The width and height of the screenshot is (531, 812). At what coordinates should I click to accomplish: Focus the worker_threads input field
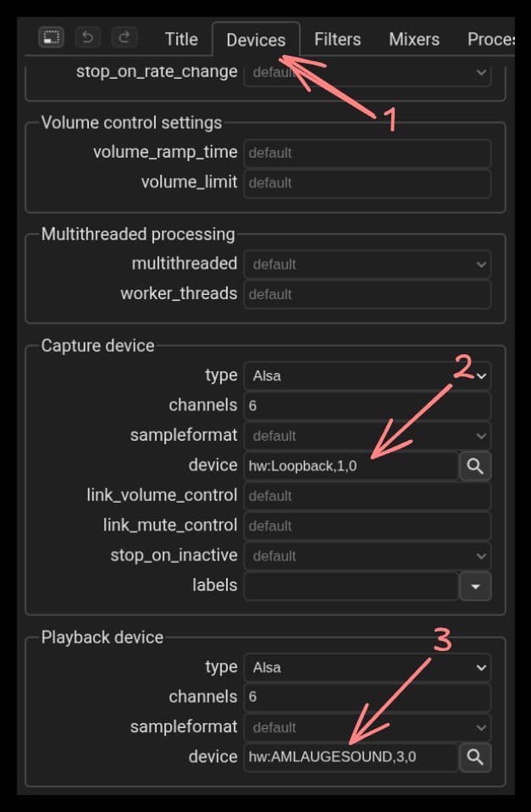[367, 294]
